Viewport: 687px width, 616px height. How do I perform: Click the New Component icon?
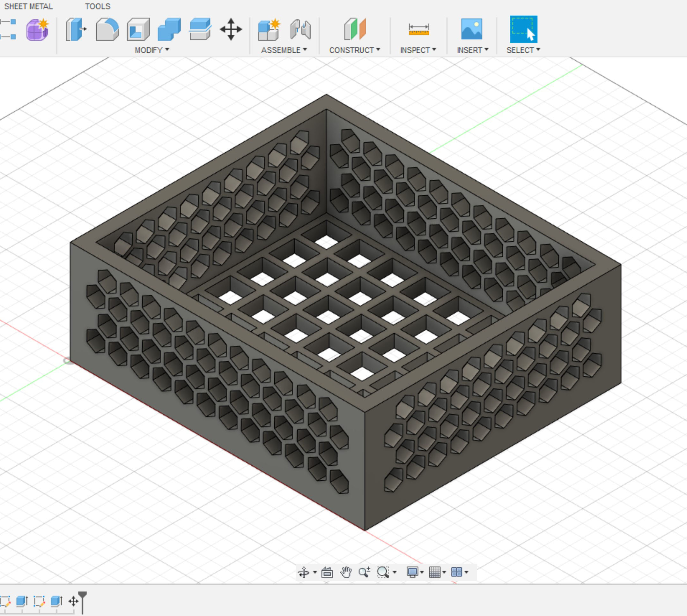[x=269, y=29]
